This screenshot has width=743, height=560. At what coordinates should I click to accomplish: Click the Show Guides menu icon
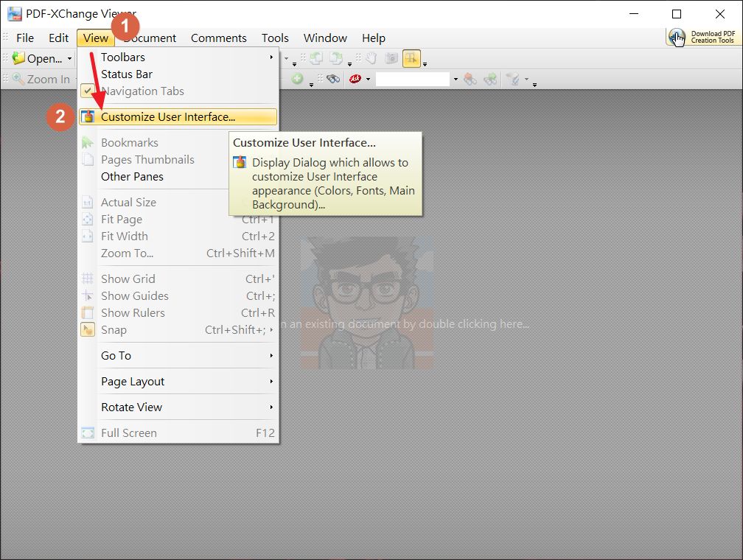tap(88, 295)
